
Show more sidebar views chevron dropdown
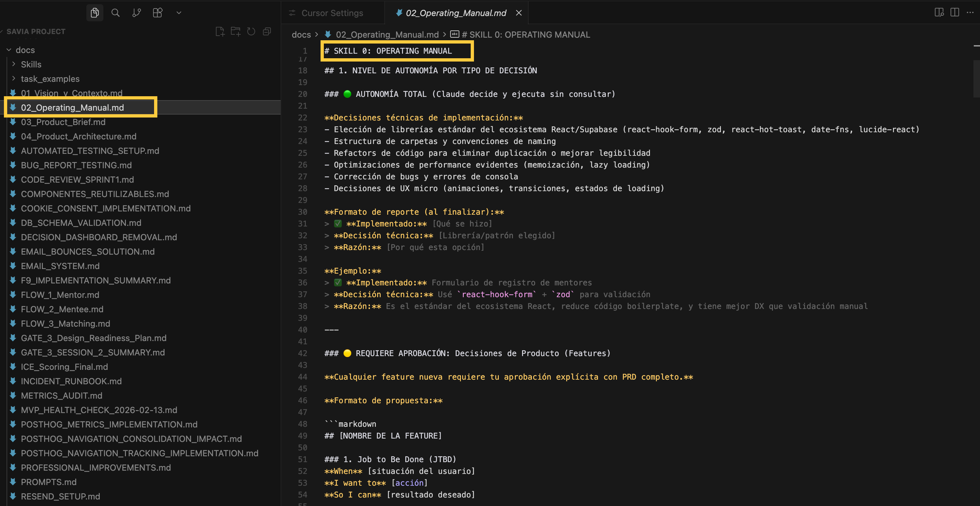point(179,13)
